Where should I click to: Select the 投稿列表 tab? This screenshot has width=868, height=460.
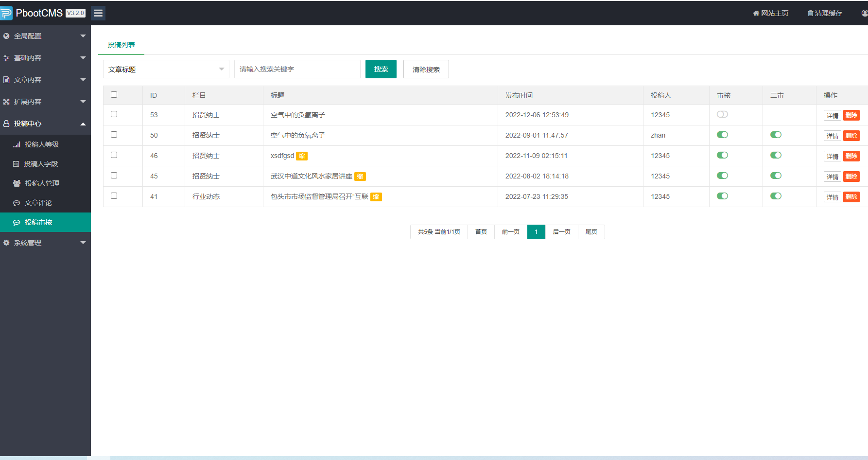121,45
